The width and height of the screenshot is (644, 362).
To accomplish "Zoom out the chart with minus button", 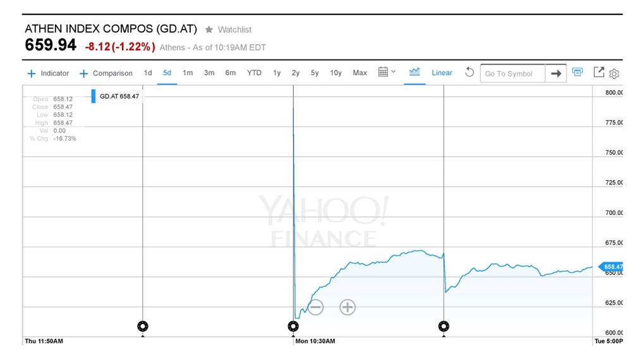I will pos(315,308).
